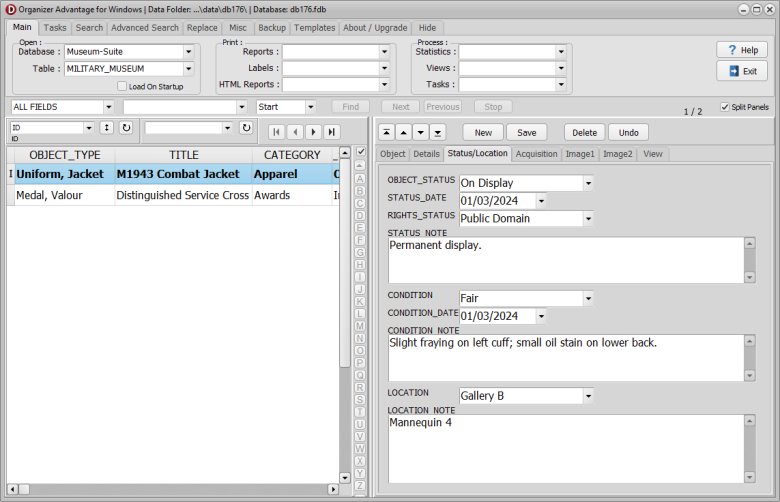Open the Advanced Search tab
The width and height of the screenshot is (780, 502).
pyautogui.click(x=145, y=28)
